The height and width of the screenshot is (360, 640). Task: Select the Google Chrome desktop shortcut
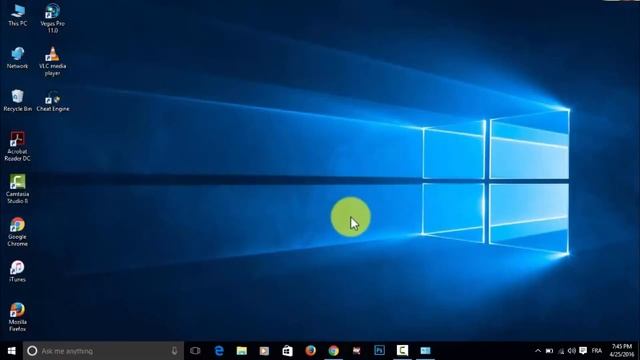click(x=18, y=232)
